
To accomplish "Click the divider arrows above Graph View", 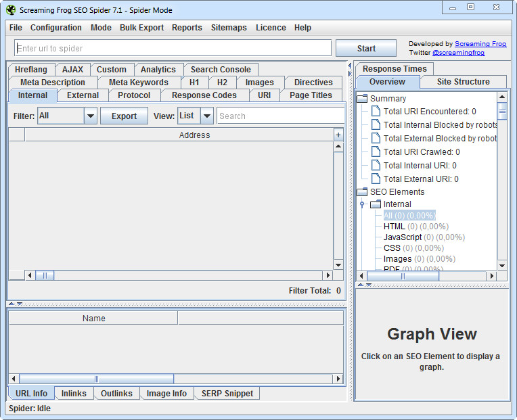I will pyautogui.click(x=365, y=285).
